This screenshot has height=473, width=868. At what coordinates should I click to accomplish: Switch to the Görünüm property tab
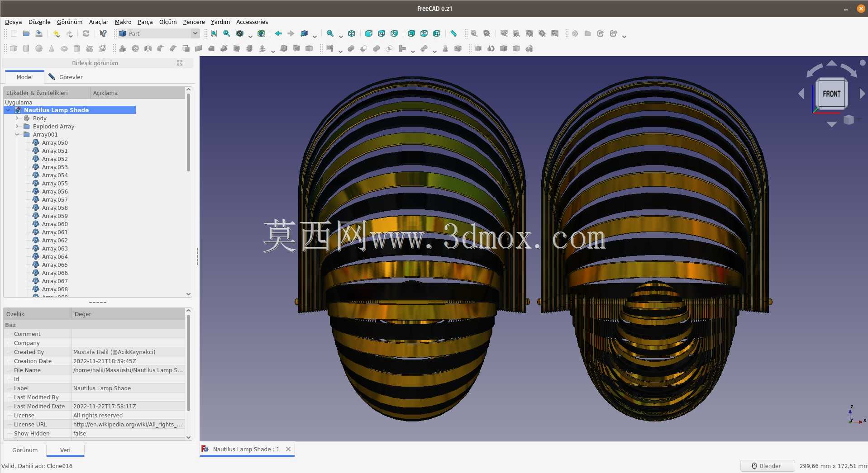[x=25, y=450]
